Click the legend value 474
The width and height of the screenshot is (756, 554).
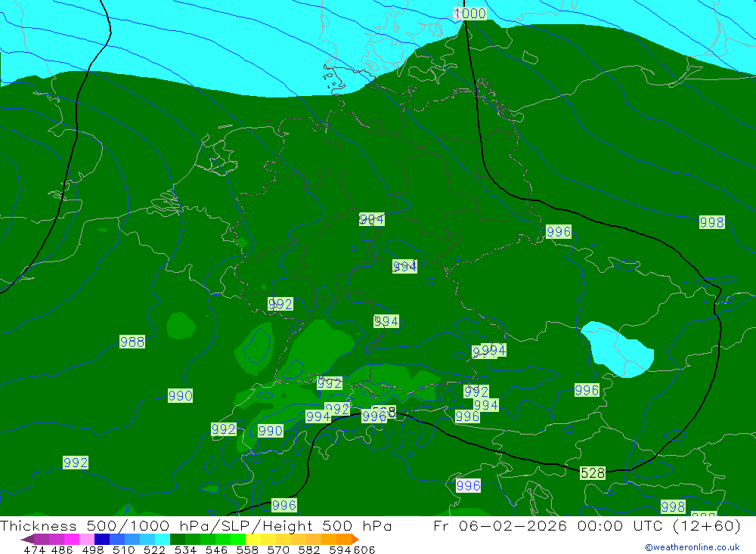(34, 549)
